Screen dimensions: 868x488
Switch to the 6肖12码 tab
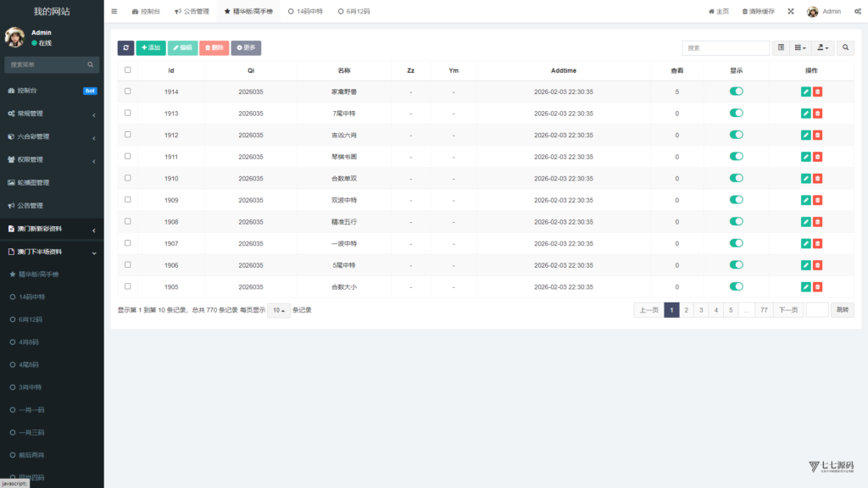(353, 11)
